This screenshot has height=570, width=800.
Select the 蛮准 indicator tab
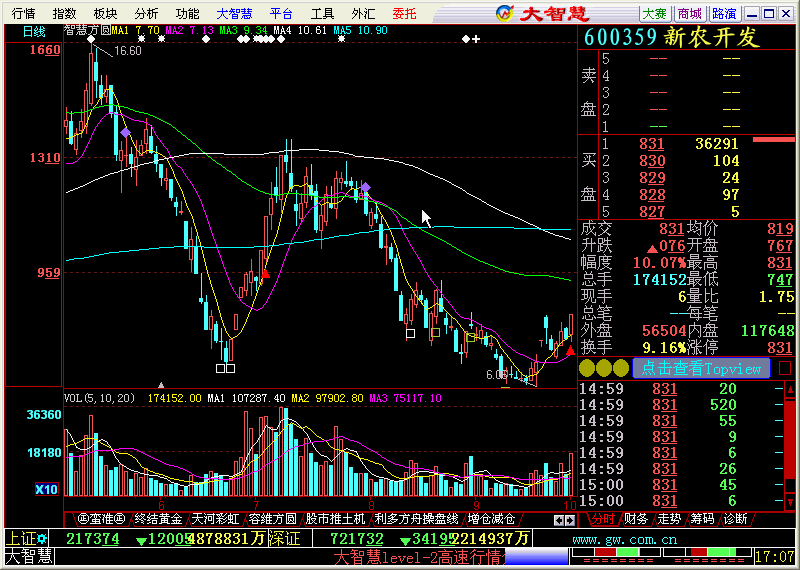102,519
